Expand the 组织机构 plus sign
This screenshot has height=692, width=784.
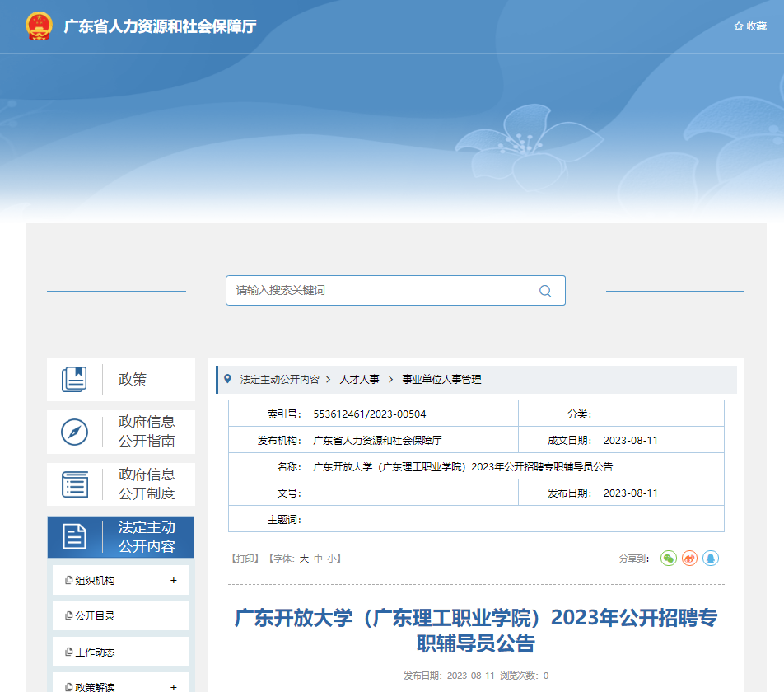click(173, 581)
